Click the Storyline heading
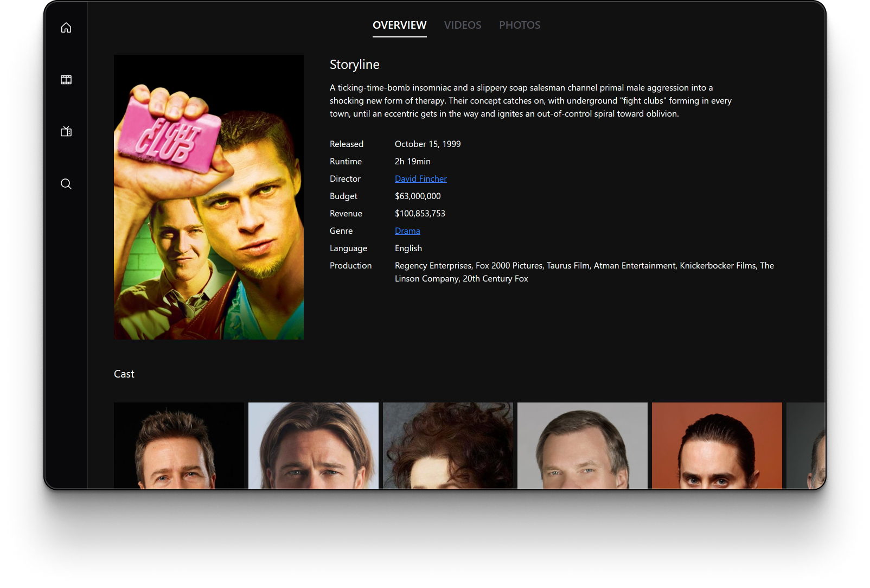 355,65
